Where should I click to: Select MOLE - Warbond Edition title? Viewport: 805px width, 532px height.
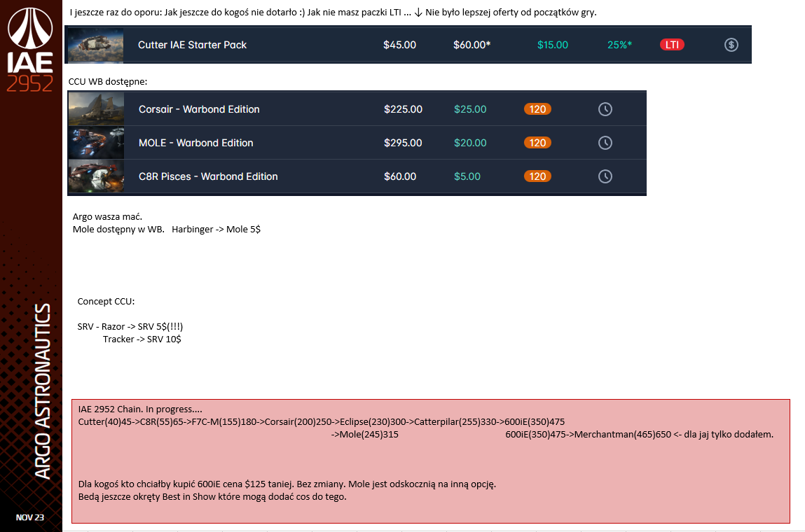click(x=195, y=143)
